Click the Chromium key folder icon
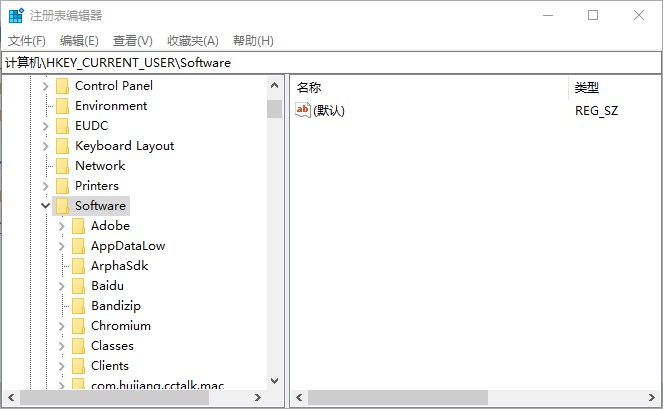 coord(78,326)
